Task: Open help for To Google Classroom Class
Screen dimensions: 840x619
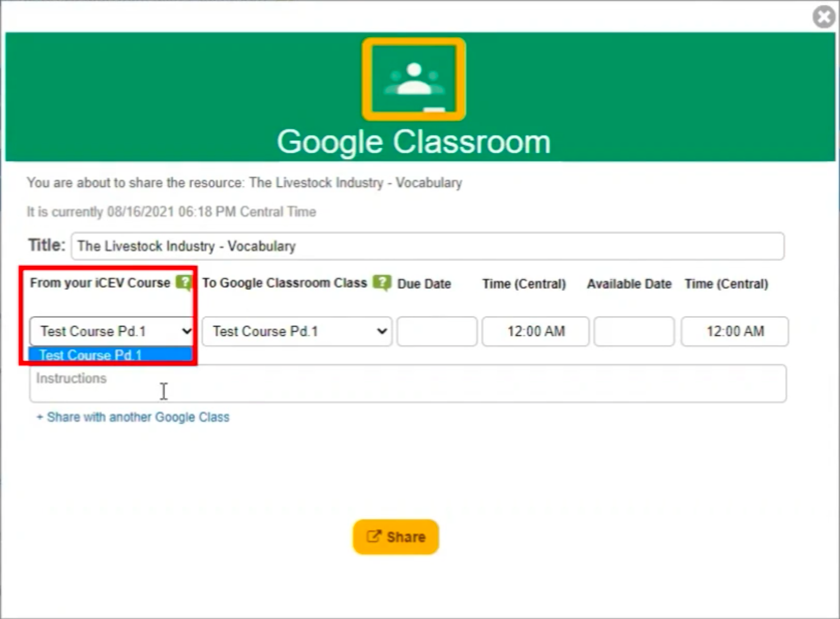Action: pyautogui.click(x=381, y=282)
